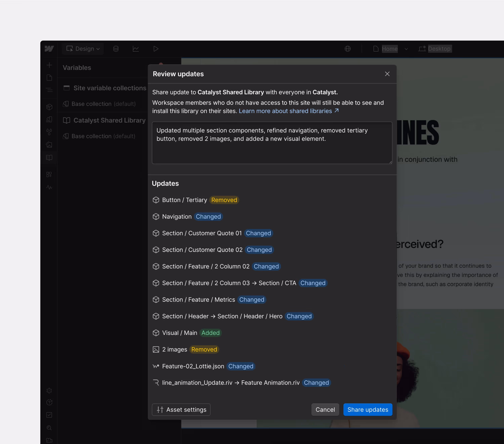Open the Components cube sidebar icon
504x444 pixels.
[x=49, y=107]
